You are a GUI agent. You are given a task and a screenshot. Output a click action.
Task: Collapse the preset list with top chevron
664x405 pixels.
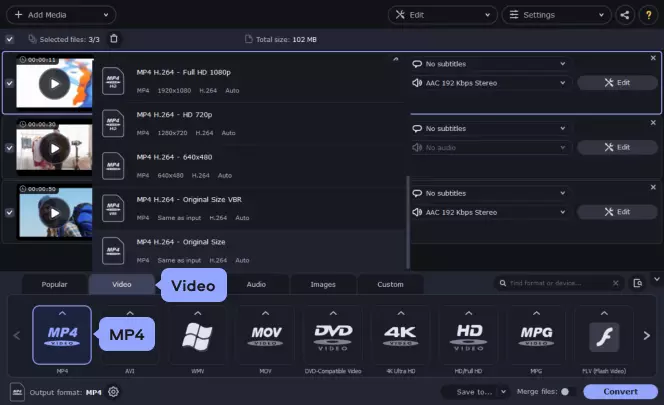pyautogui.click(x=396, y=59)
